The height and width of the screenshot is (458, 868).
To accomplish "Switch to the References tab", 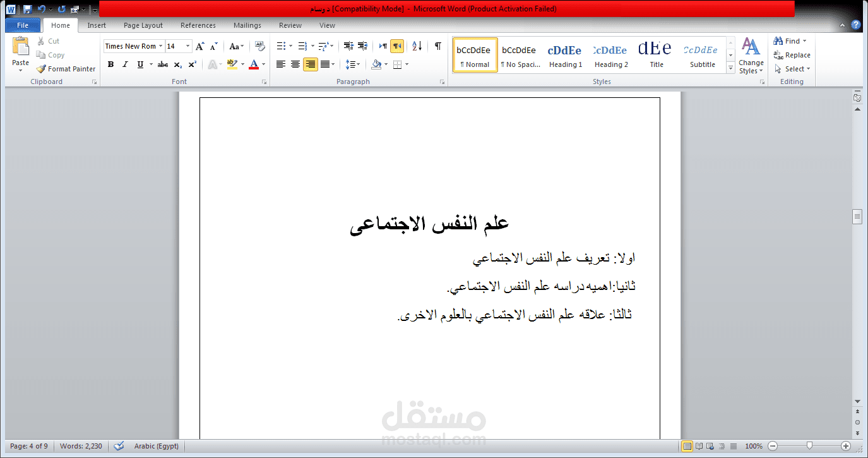I will click(198, 25).
